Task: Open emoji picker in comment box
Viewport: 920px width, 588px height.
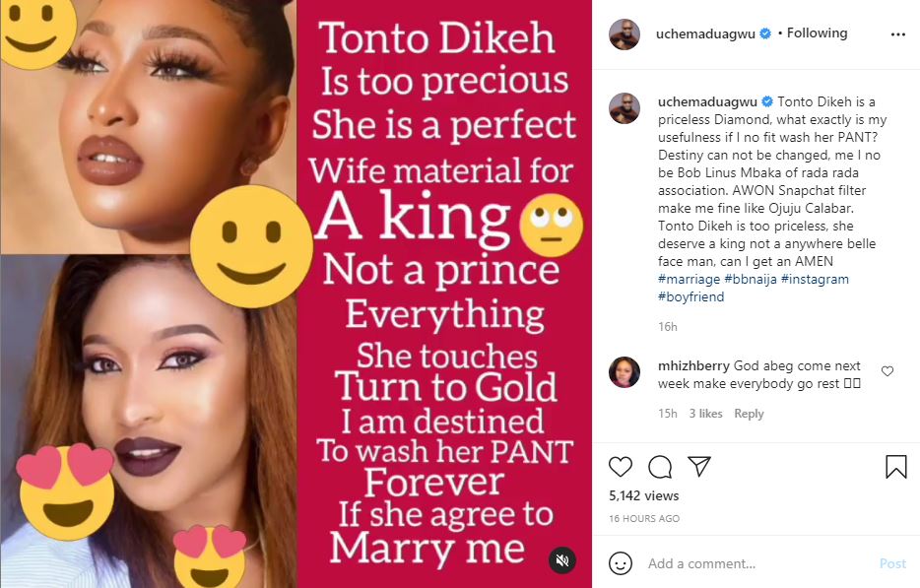Action: (x=621, y=563)
